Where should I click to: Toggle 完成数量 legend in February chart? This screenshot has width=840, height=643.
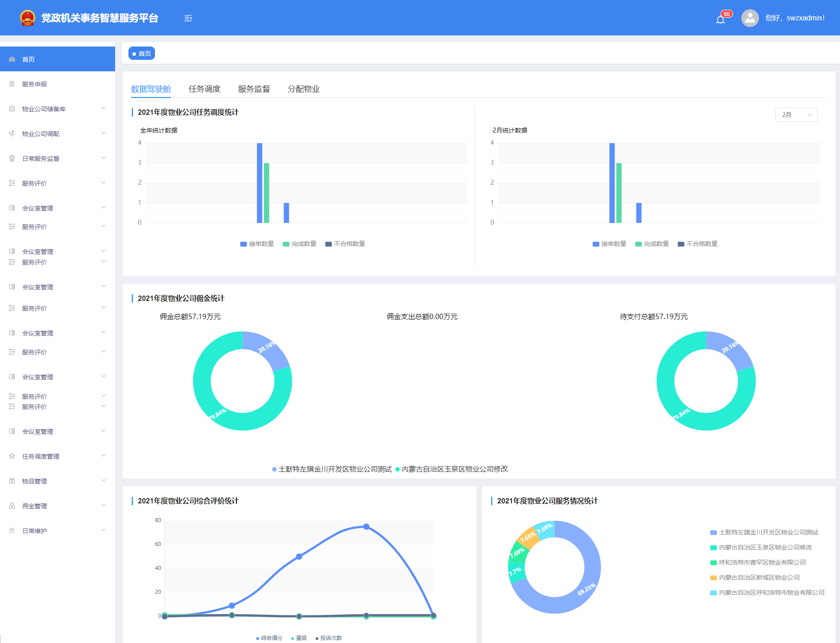point(652,244)
